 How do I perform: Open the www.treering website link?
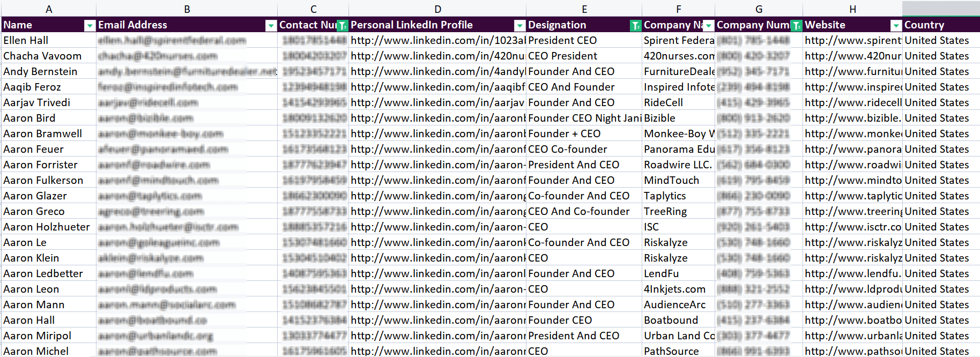click(853, 211)
